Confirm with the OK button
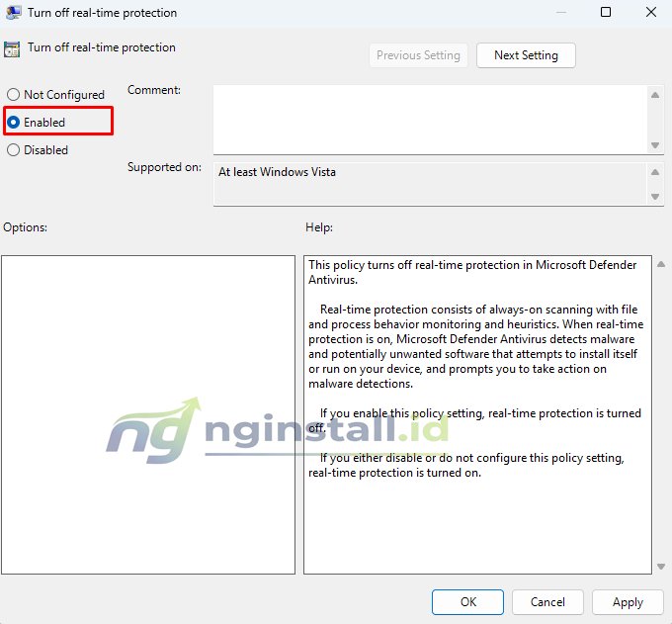Viewport: 672px width, 624px height. [x=467, y=601]
